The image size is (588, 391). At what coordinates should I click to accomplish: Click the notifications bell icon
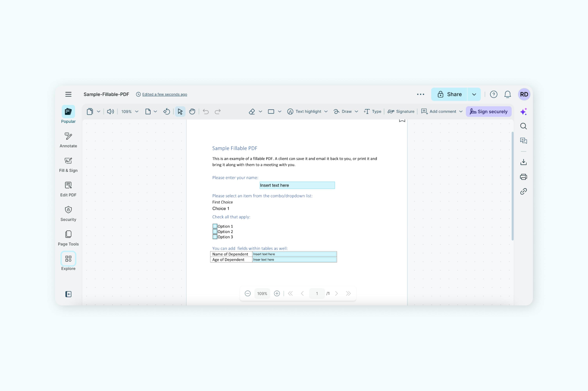[507, 94]
